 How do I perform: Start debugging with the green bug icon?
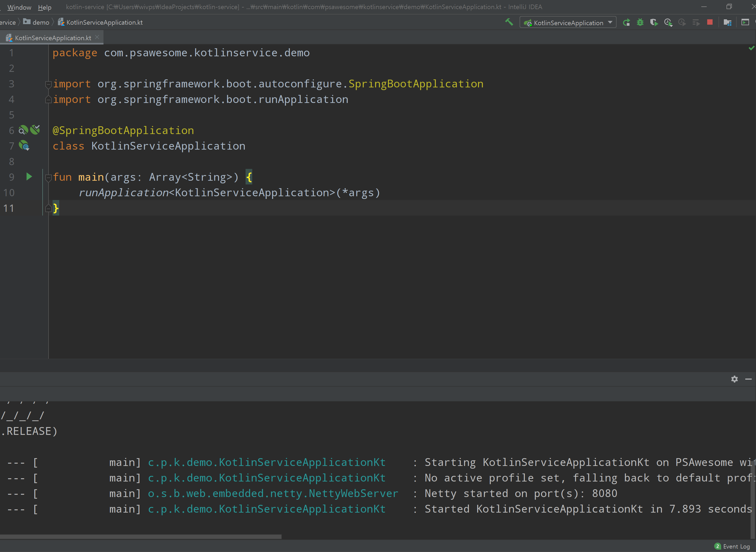(640, 23)
